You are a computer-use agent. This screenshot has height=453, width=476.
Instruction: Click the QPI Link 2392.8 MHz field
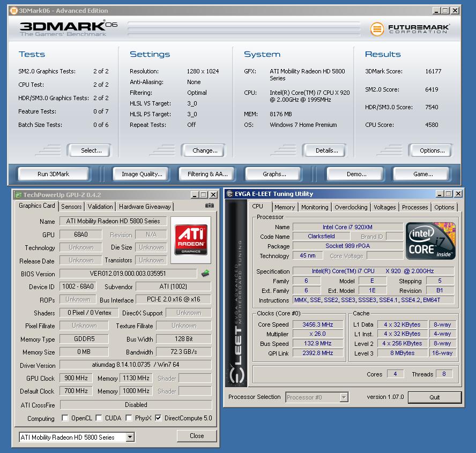(x=317, y=353)
